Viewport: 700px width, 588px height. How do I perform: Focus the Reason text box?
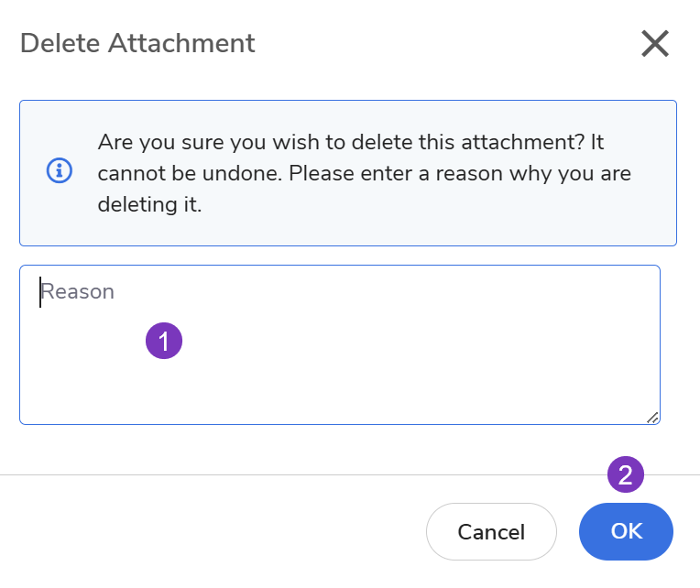pyautogui.click(x=339, y=344)
